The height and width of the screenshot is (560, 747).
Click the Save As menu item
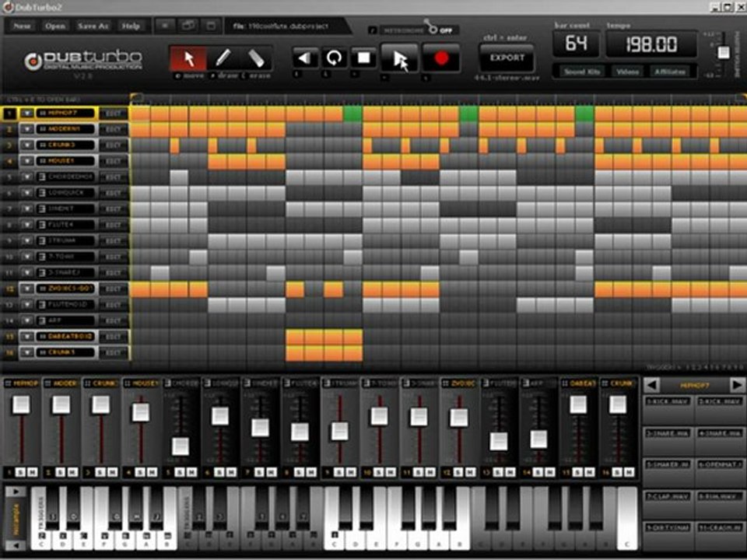93,26
